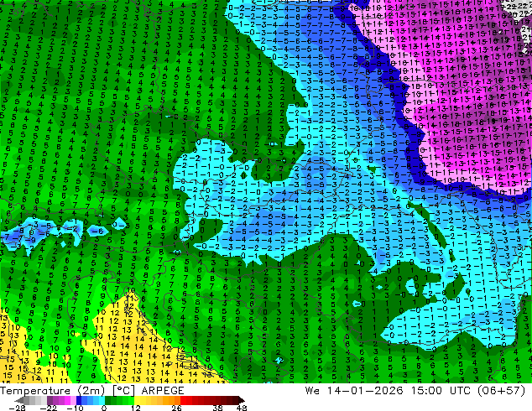Click the dark purple legend swatch at -22
Image resolution: width=532 pixels, height=411 pixels.
50,400
